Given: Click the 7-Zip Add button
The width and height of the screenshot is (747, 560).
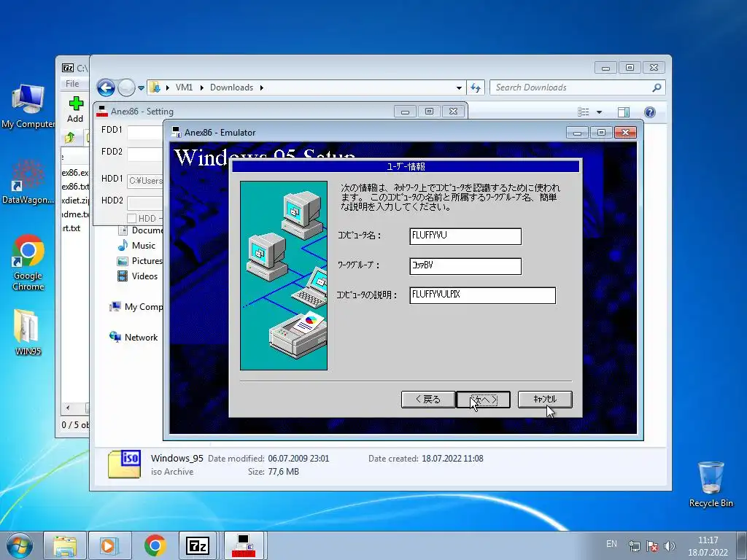Looking at the screenshot, I should [75, 109].
